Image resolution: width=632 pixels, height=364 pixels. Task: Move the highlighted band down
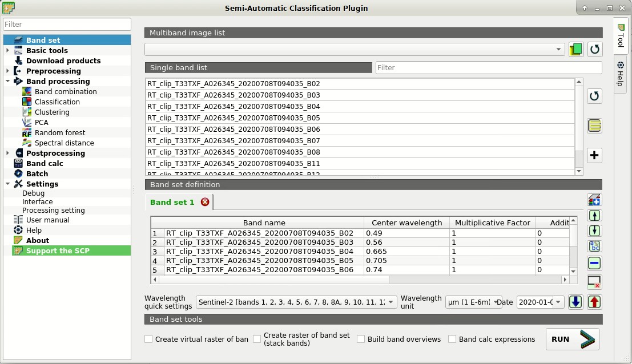[x=594, y=230]
